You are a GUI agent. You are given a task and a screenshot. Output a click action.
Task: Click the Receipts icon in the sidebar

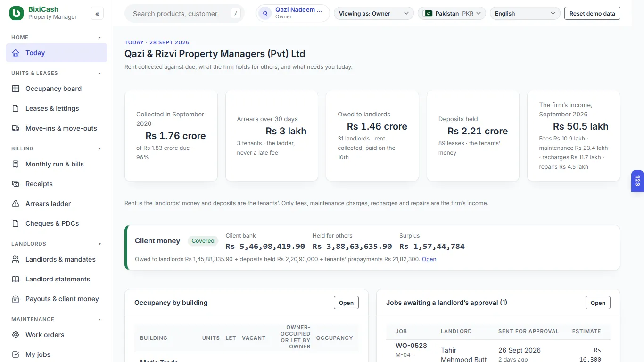click(x=16, y=184)
